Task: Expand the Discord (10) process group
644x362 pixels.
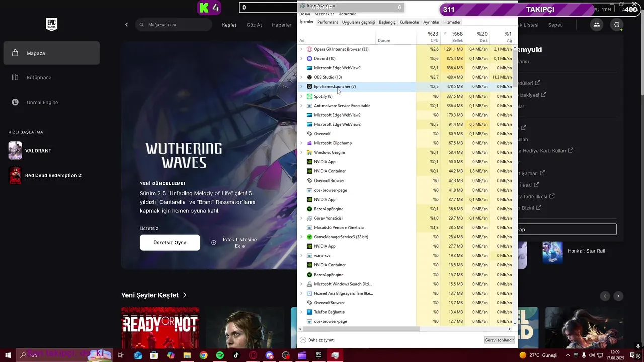Action: [x=301, y=59]
